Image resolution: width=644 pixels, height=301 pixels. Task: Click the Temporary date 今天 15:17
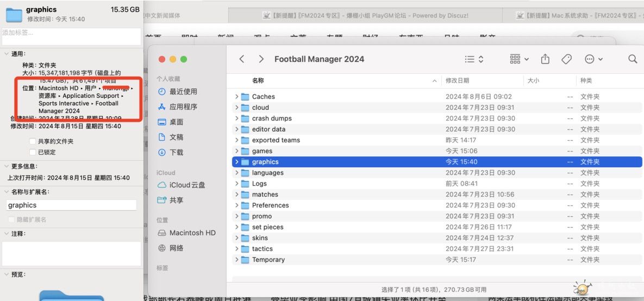click(x=461, y=260)
